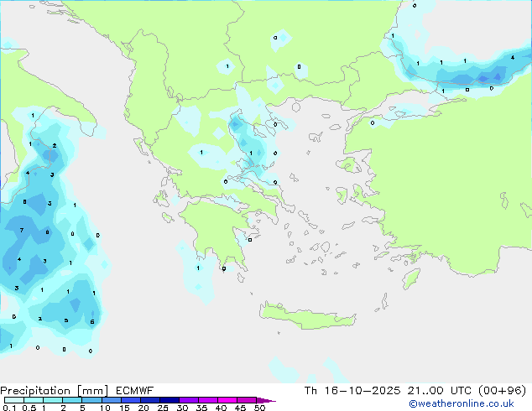Screen dimensions: 532x411
Task: Click the precipitation value 7 on map
Action: pyautogui.click(x=22, y=231)
